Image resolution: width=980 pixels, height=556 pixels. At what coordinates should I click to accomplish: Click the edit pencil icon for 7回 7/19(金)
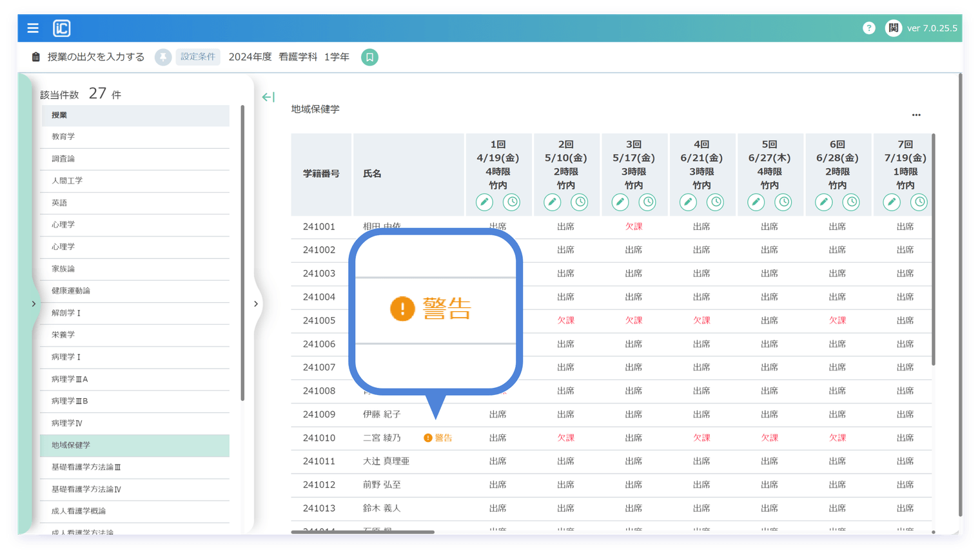pos(892,202)
